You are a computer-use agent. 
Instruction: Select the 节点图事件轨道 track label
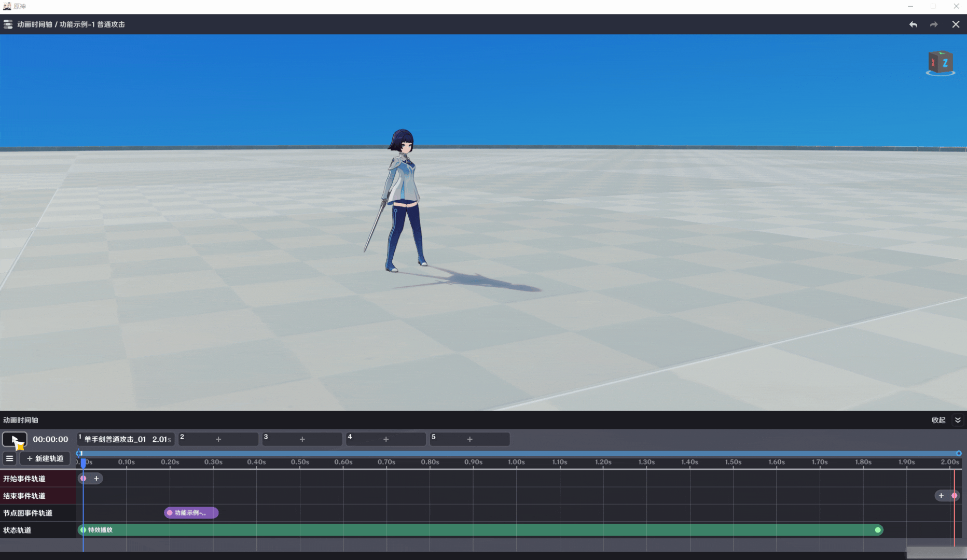(x=28, y=513)
